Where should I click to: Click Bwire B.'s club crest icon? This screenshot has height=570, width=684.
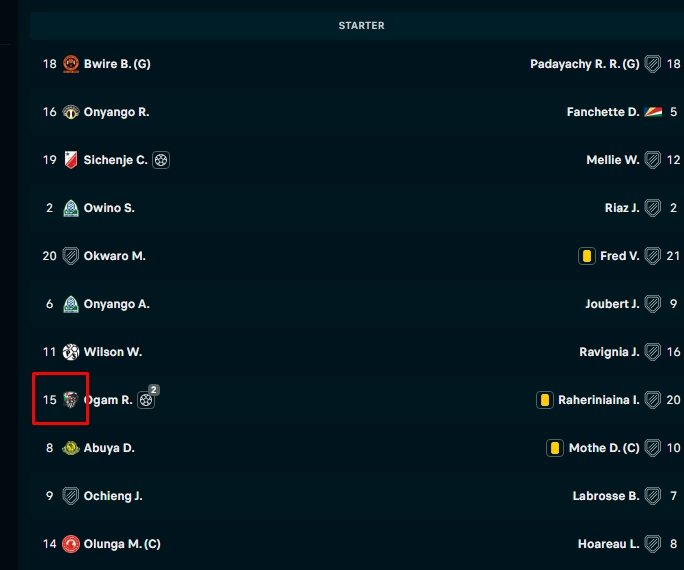[x=71, y=64]
